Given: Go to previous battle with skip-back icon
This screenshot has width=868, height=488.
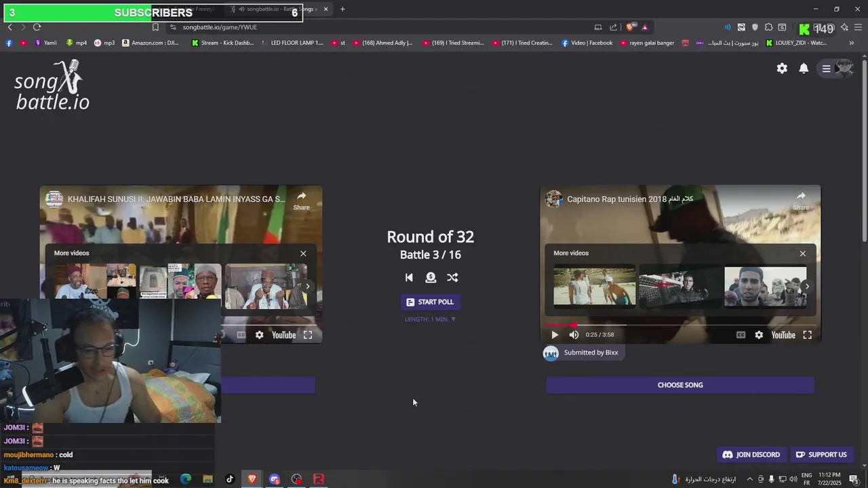Looking at the screenshot, I should pyautogui.click(x=409, y=277).
